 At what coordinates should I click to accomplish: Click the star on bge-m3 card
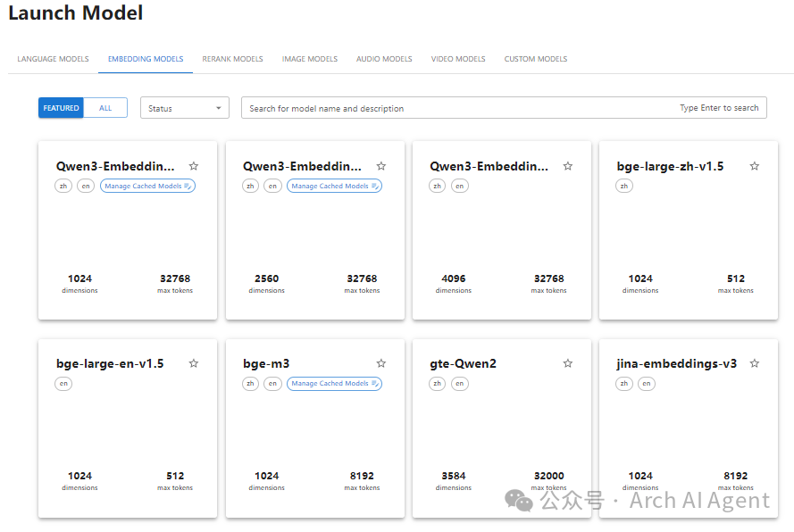click(x=381, y=363)
